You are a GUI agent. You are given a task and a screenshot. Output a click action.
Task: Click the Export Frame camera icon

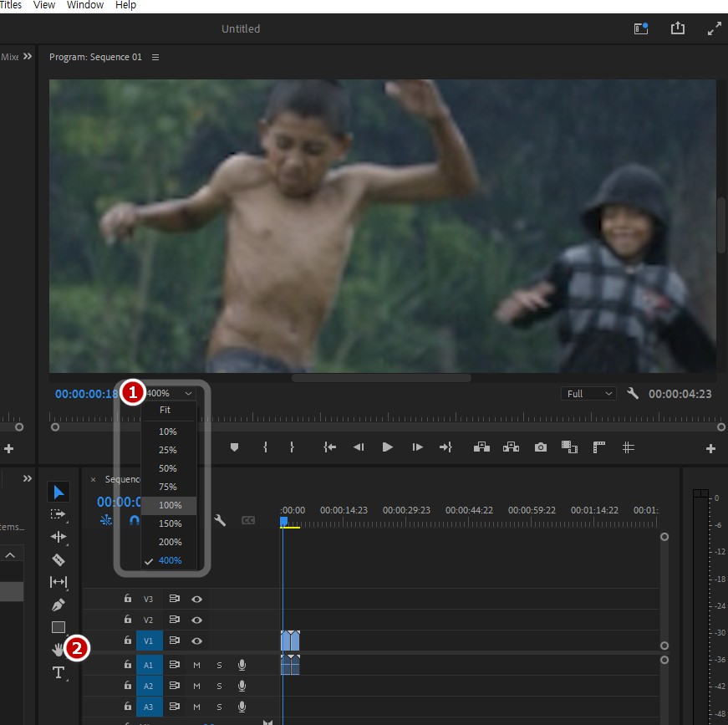coord(541,447)
